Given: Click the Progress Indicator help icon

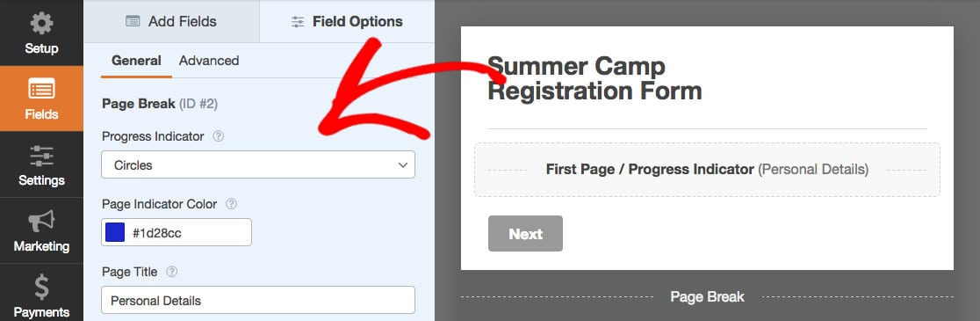Looking at the screenshot, I should [x=218, y=135].
